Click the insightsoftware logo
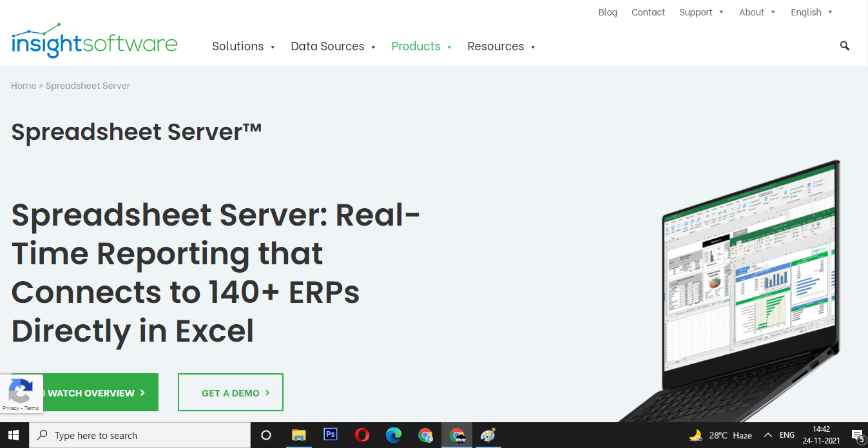Image resolution: width=868 pixels, height=448 pixels. pos(94,40)
